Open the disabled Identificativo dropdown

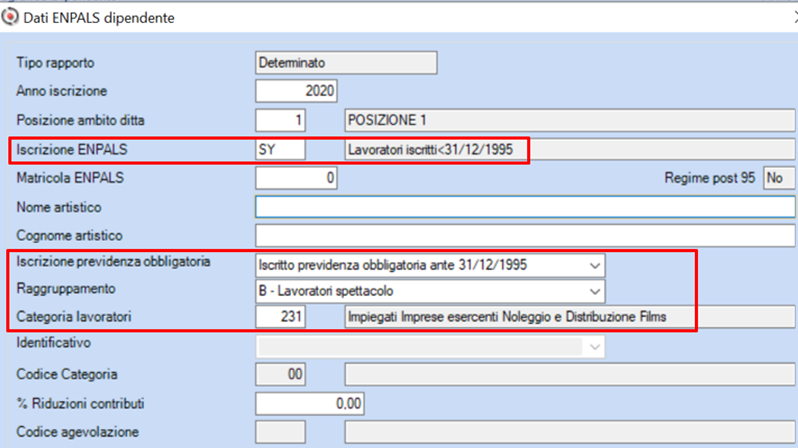pos(430,347)
